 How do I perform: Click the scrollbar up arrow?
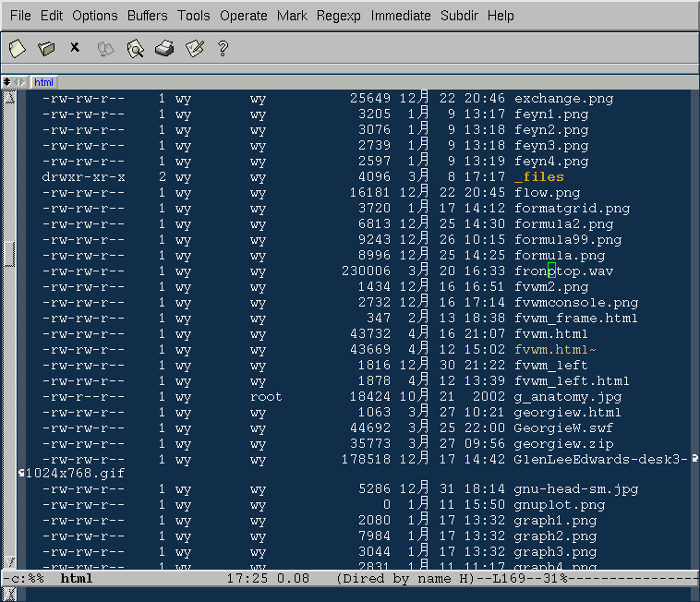coord(9,97)
